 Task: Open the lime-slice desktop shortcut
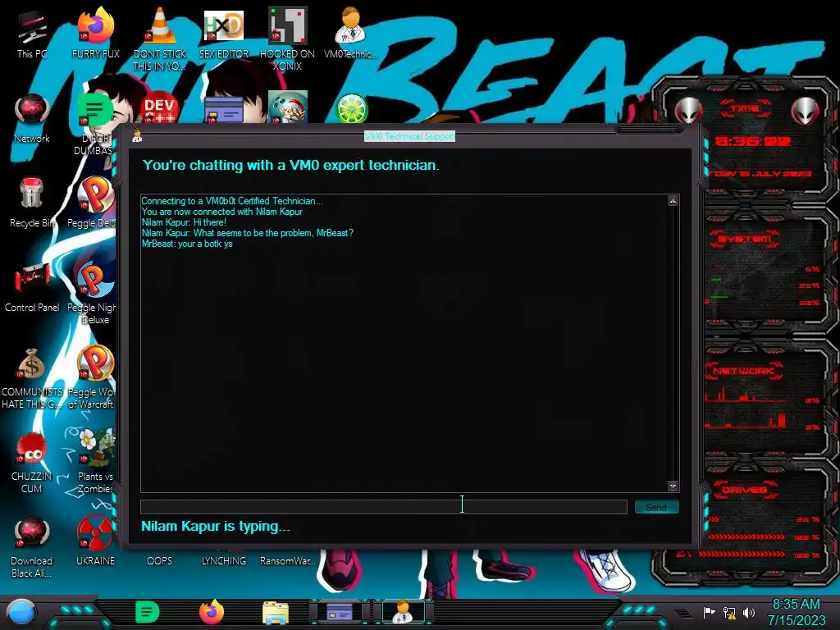pos(351,108)
